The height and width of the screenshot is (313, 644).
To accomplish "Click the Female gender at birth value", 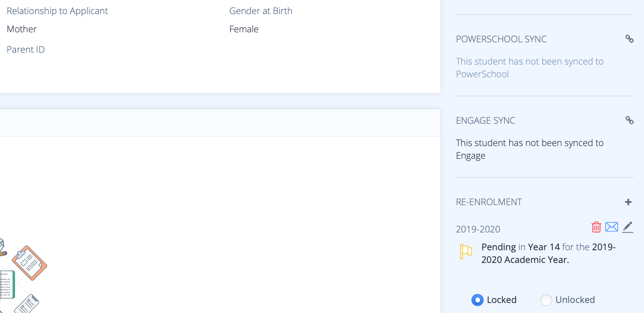I will 244,29.
